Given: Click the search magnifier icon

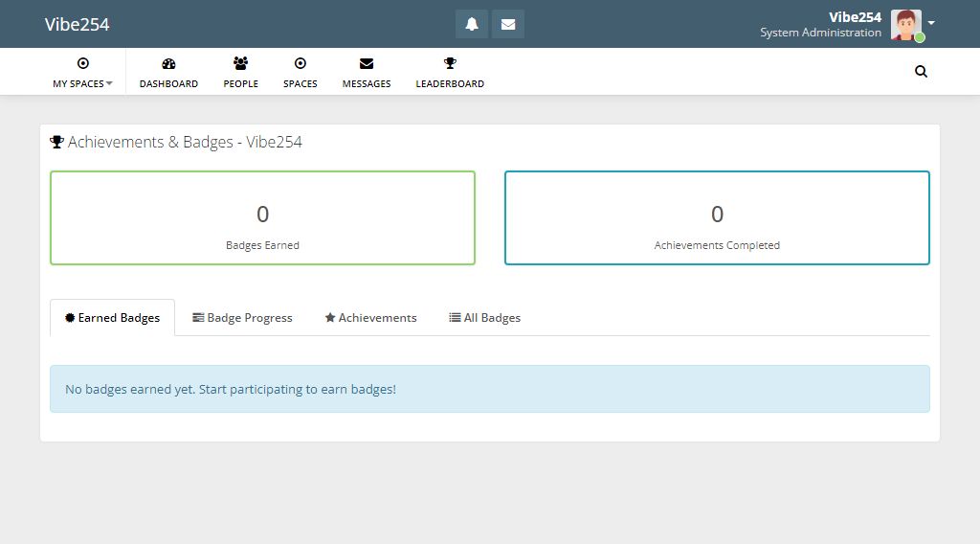Looking at the screenshot, I should [921, 71].
